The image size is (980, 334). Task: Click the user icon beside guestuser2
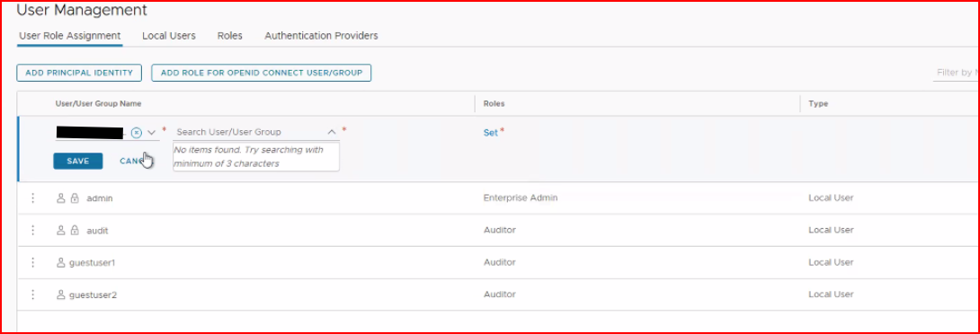tap(60, 294)
